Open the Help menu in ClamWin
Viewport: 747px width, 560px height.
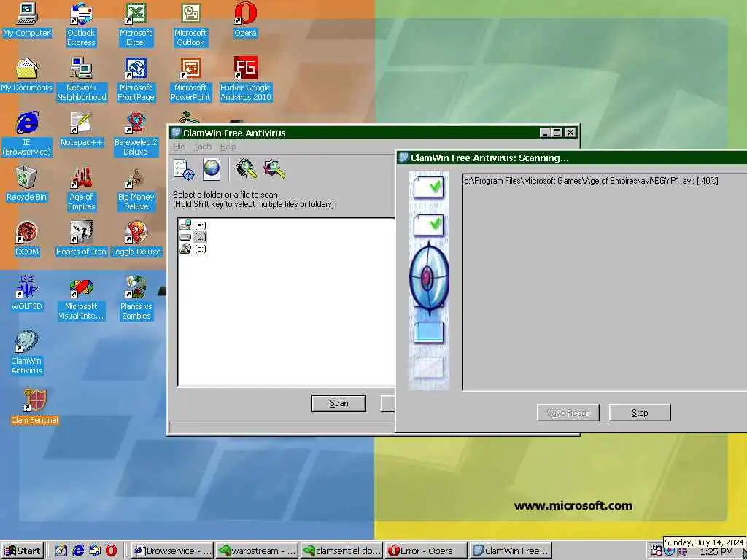coord(228,147)
